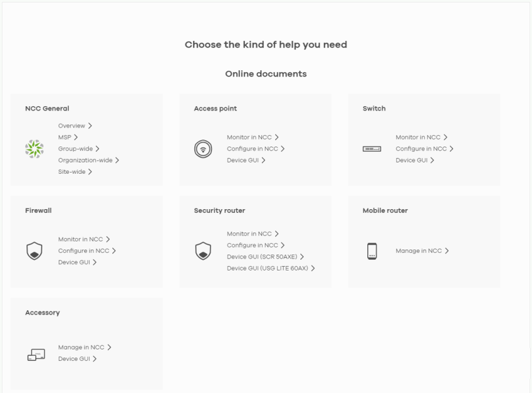Click the Accessory Device GUI link
Image resolution: width=532 pixels, height=393 pixels.
point(77,359)
